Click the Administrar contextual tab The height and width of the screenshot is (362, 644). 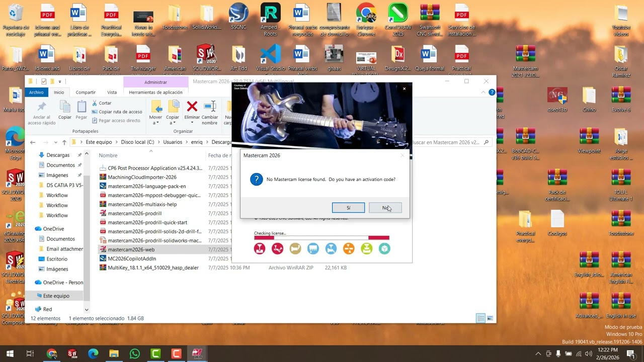(155, 82)
